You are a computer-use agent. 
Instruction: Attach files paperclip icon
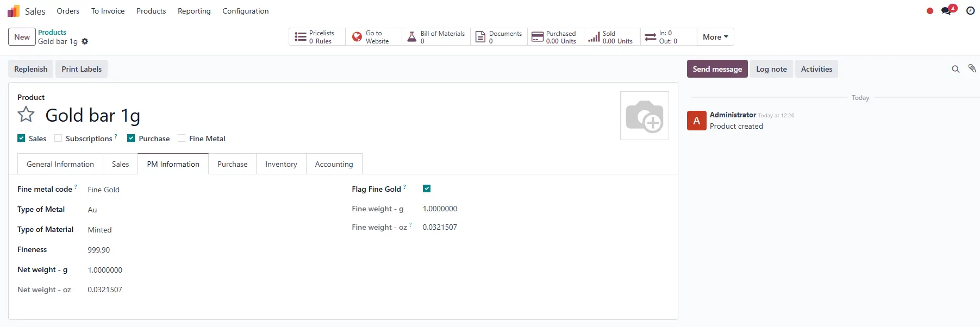coord(972,68)
